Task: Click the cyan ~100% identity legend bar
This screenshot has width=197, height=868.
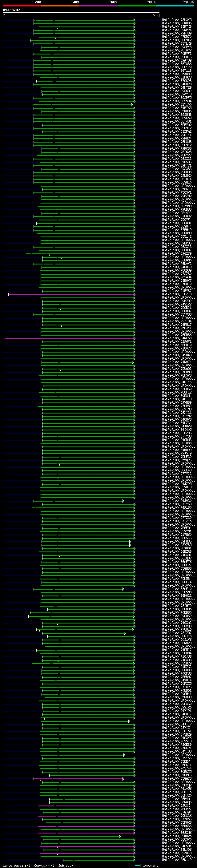Action: tap(175, 6)
